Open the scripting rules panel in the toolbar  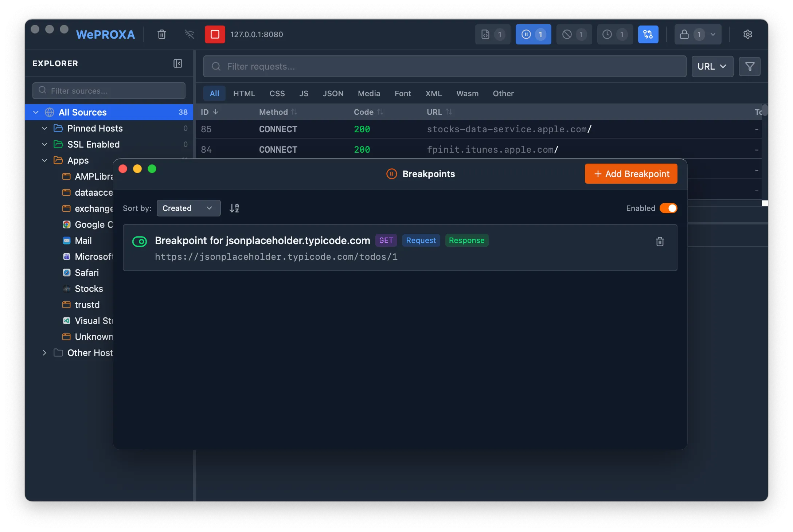pyautogui.click(x=492, y=34)
